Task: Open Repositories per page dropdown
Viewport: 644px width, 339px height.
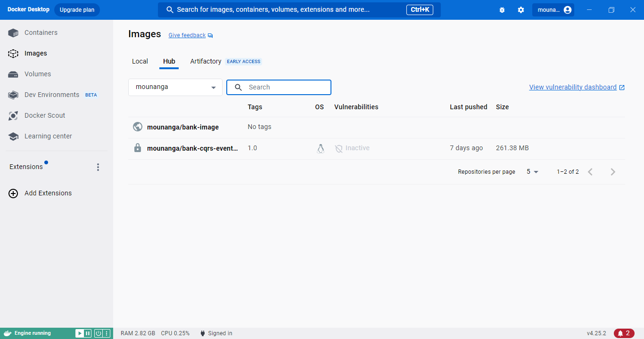Action: [x=532, y=172]
